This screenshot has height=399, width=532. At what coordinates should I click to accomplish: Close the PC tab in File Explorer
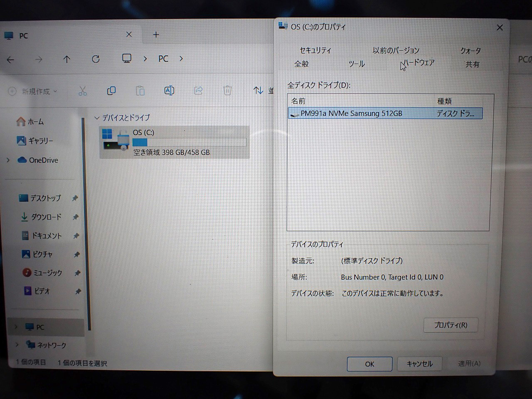point(129,34)
